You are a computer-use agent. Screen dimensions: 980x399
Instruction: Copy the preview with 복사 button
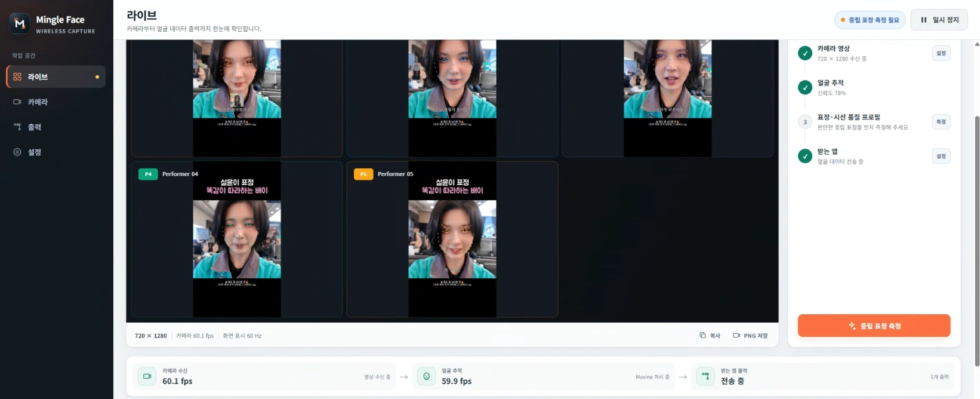coord(710,336)
